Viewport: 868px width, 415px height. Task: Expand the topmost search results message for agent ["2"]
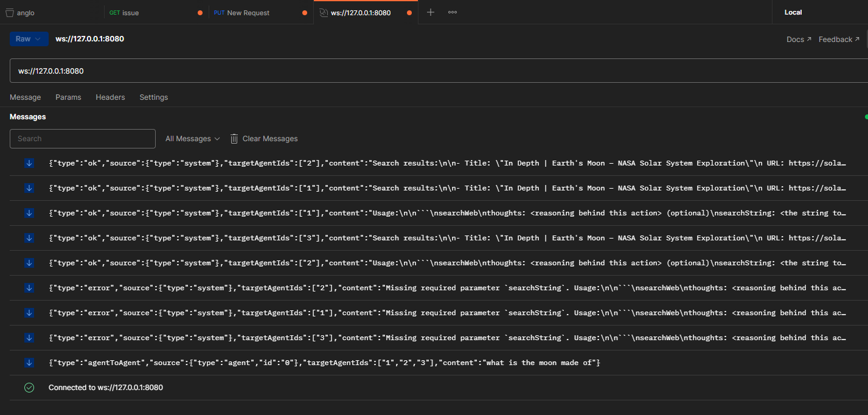click(439, 163)
